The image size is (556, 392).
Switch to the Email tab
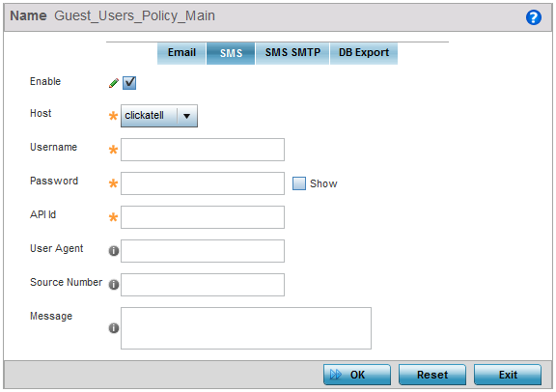click(x=181, y=53)
